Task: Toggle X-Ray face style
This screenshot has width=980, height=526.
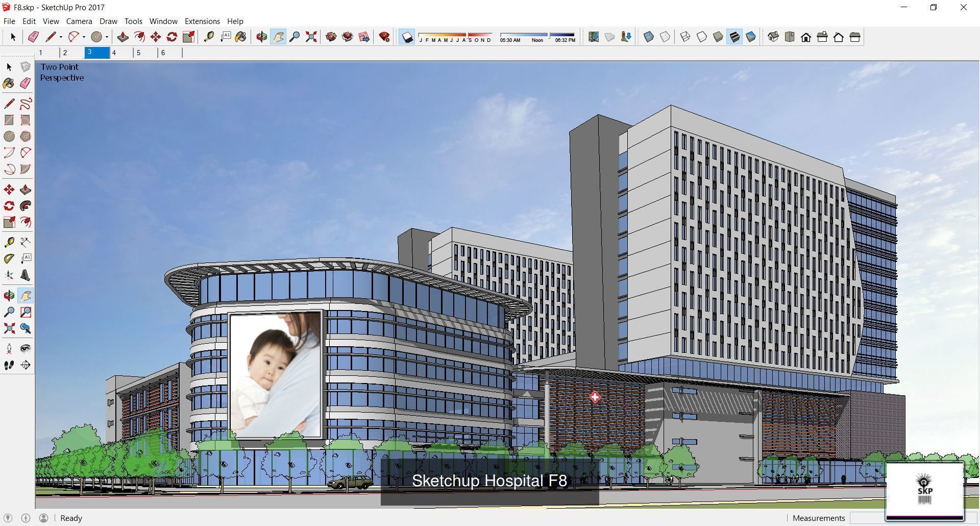Action: pyautogui.click(x=648, y=37)
